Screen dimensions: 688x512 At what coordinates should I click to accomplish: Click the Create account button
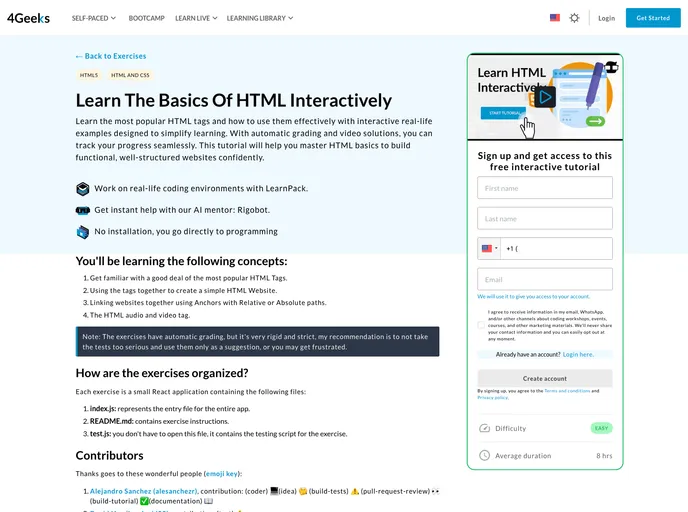pos(545,378)
